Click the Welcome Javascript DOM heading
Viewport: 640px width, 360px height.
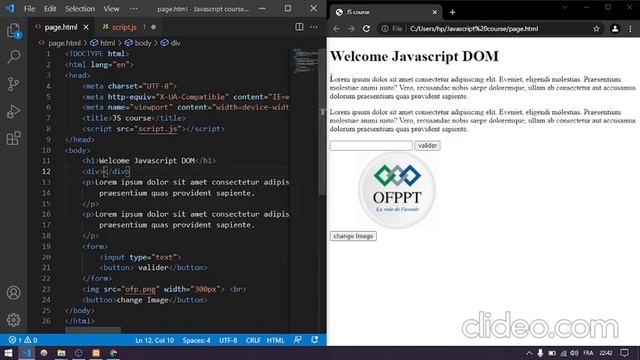[414, 56]
